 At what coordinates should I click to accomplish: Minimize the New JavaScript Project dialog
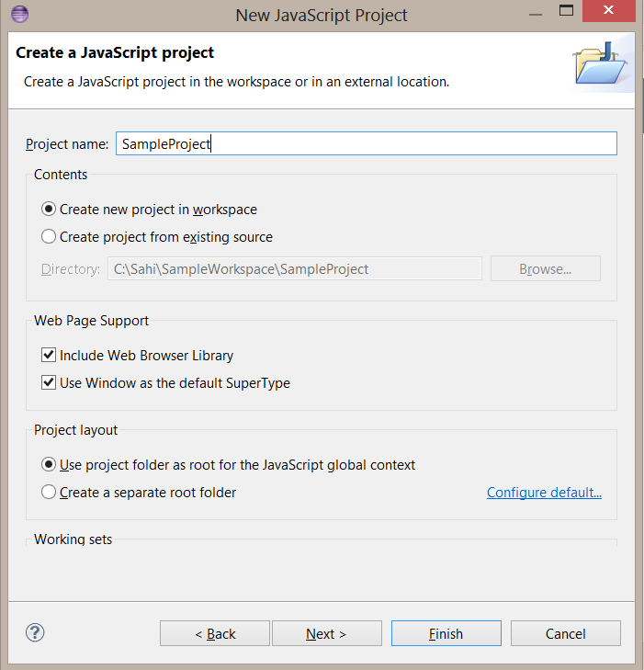535,13
